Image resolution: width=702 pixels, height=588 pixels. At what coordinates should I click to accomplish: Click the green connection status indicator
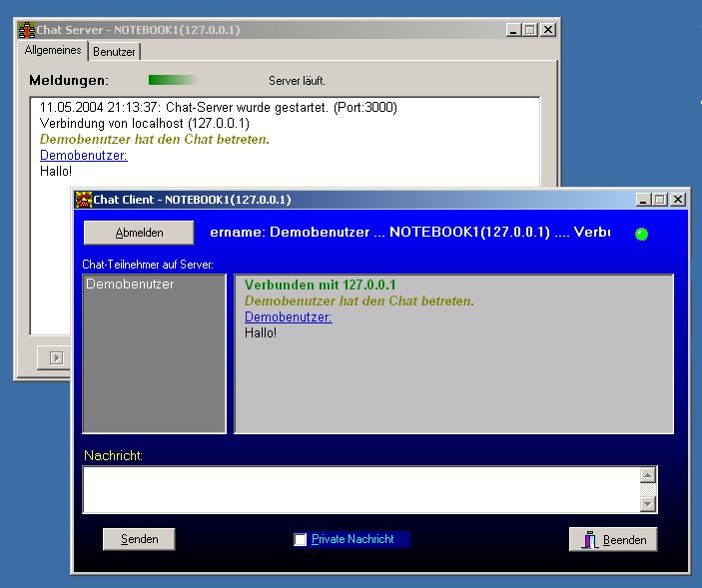tap(641, 234)
